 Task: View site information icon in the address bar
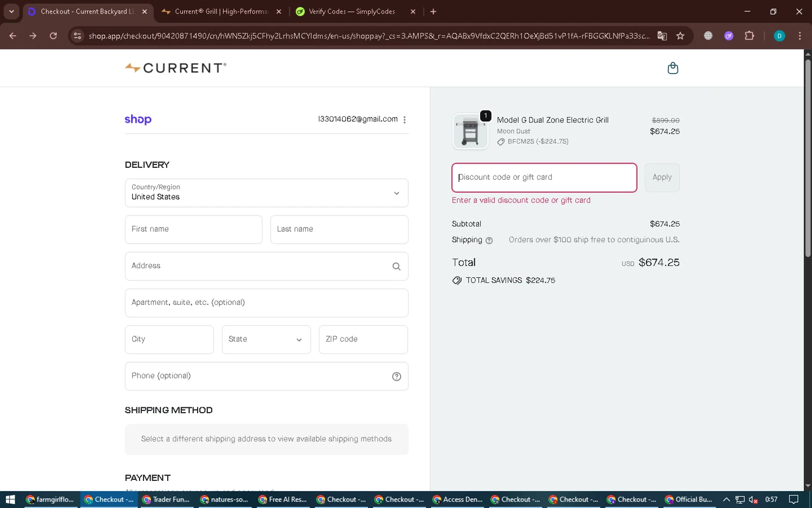click(77, 36)
